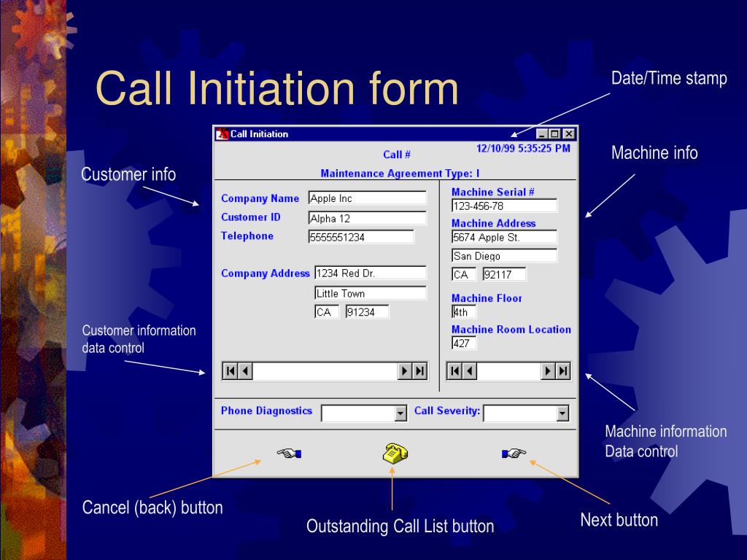
Task: Step to previous machine record
Action: (x=470, y=371)
